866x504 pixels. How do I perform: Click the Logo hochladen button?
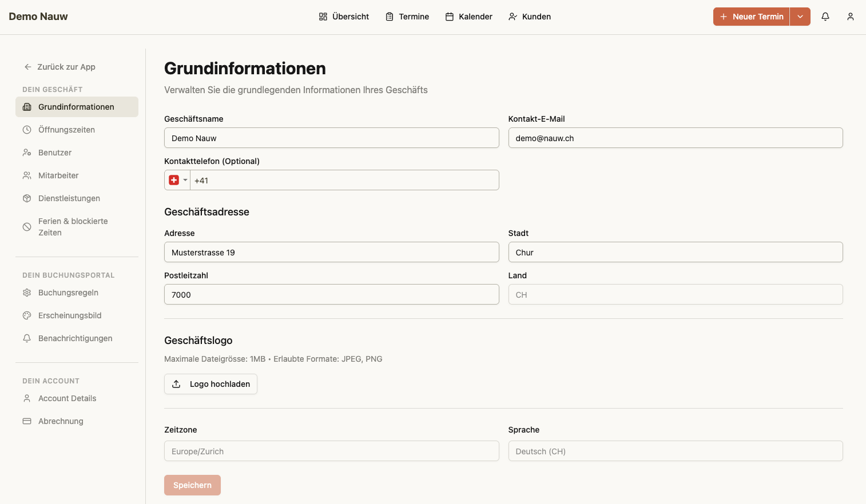point(210,384)
